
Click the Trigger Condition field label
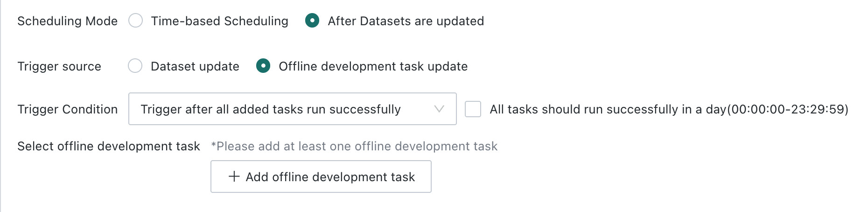[67, 109]
